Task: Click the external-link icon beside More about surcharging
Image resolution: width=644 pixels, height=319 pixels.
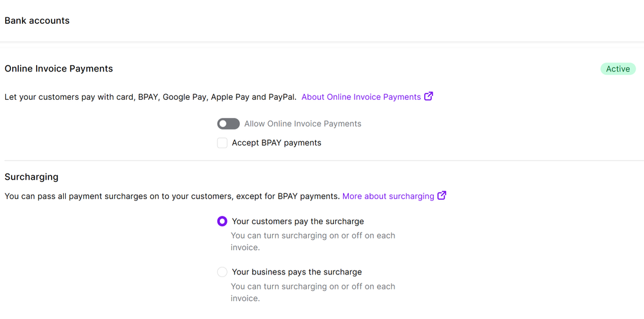Action: tap(442, 196)
